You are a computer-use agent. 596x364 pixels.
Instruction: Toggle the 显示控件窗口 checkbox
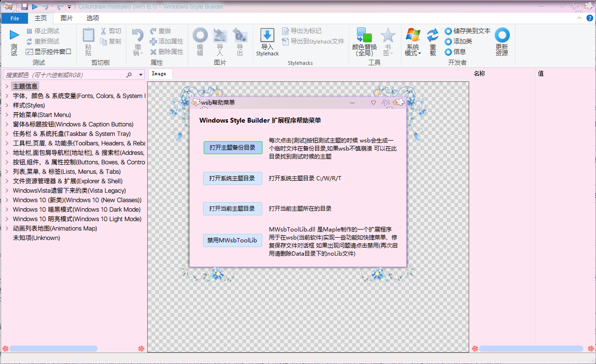(x=29, y=52)
